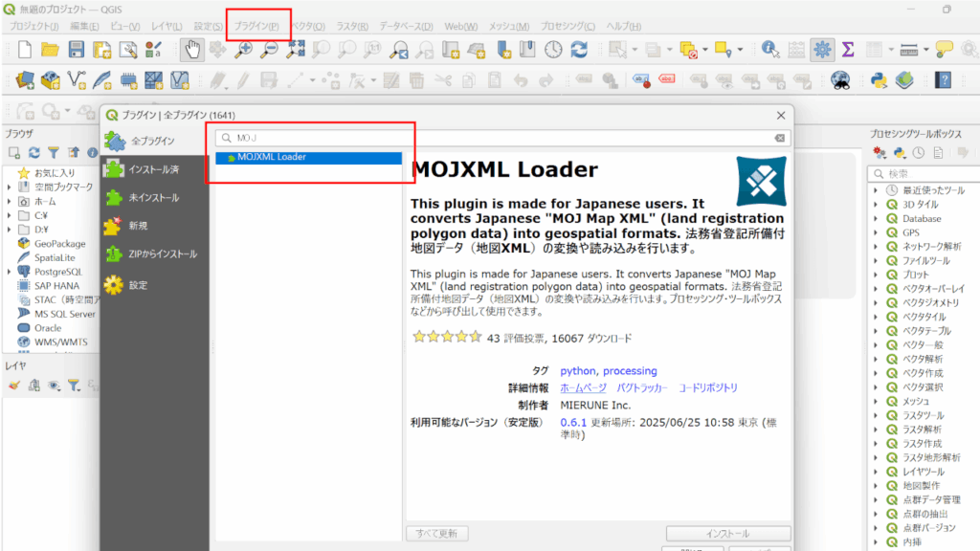The width and height of the screenshot is (980, 551).
Task: Switch to the 未インストール tab
Action: point(154,197)
